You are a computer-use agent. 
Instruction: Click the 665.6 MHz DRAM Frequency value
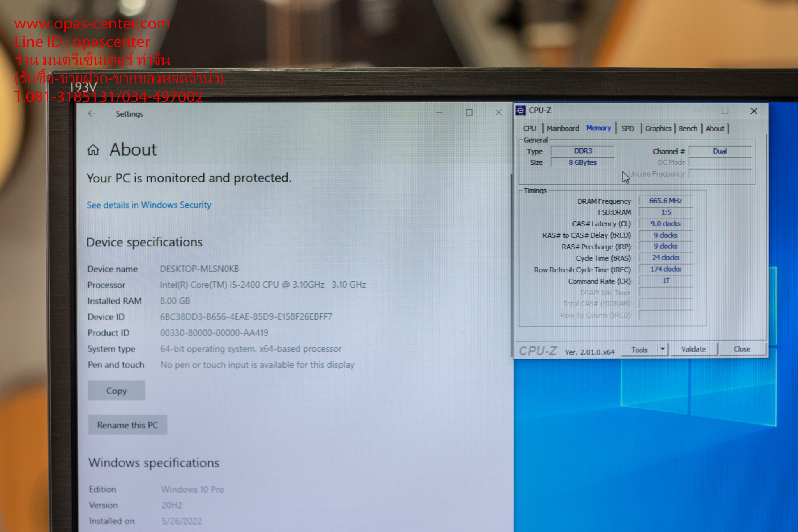[x=666, y=201]
